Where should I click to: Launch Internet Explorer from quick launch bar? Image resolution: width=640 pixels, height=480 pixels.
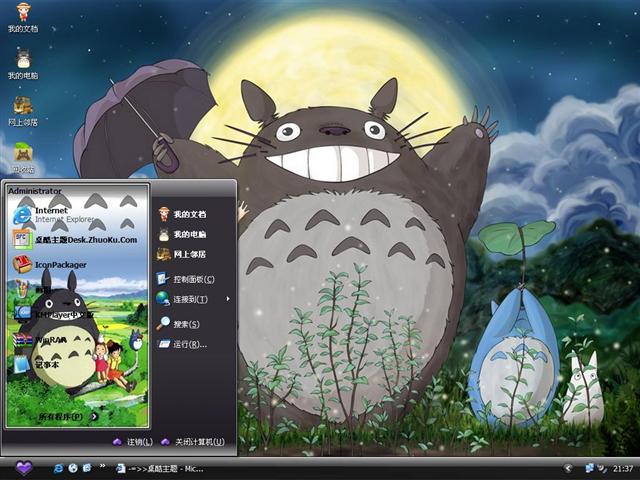pyautogui.click(x=59, y=468)
